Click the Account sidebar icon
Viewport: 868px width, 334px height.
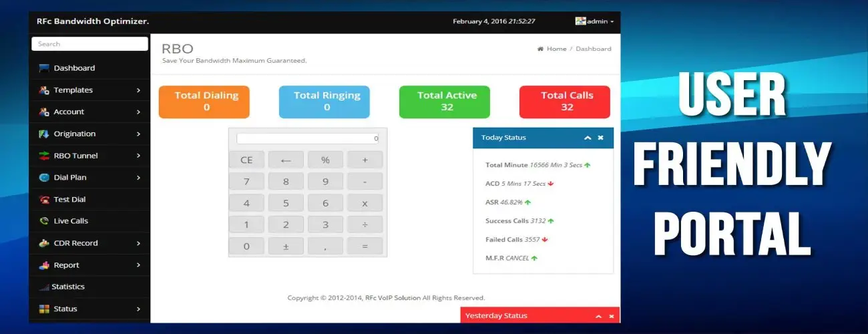[x=44, y=112]
